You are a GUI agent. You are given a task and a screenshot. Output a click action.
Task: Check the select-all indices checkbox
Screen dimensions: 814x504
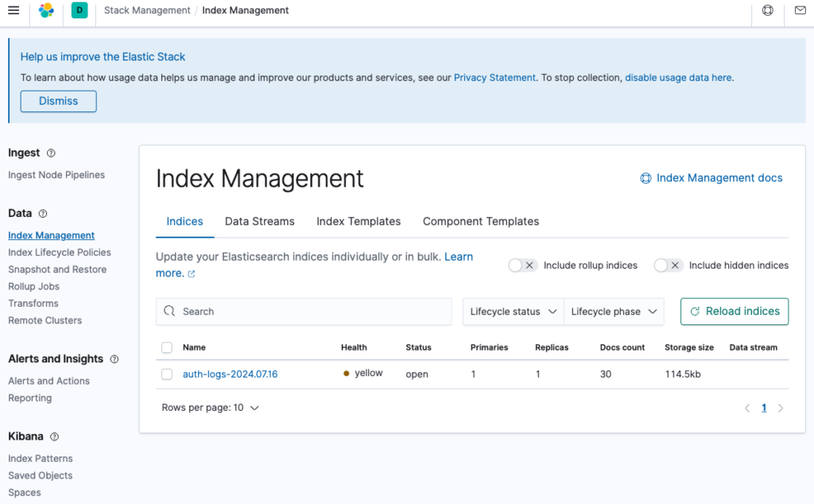[167, 347]
